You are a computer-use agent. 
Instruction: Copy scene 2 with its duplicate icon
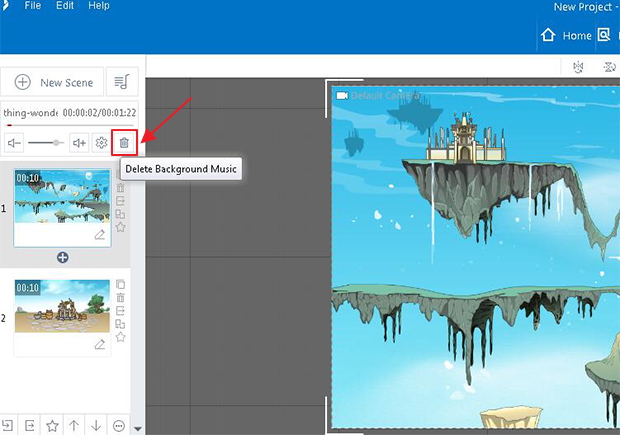(121, 284)
